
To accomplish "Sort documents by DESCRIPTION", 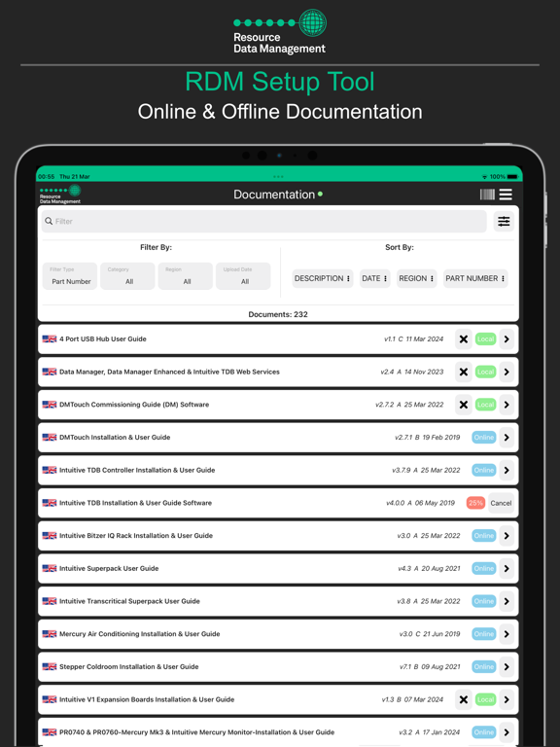I will (x=323, y=279).
